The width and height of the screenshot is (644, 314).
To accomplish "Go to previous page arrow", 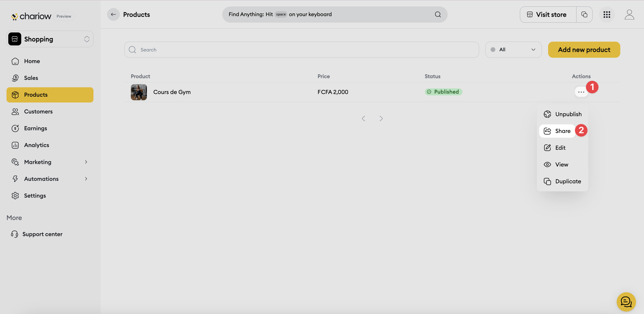I will point(364,118).
